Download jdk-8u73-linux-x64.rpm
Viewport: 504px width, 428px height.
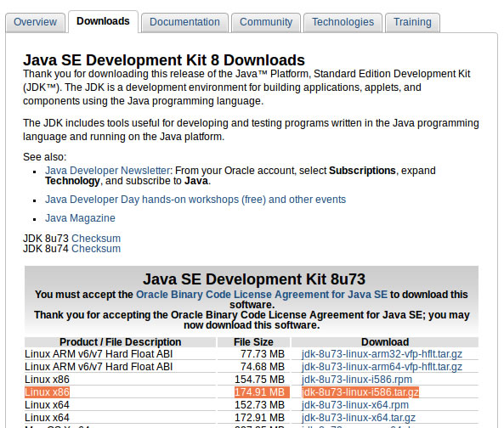[x=355, y=405]
